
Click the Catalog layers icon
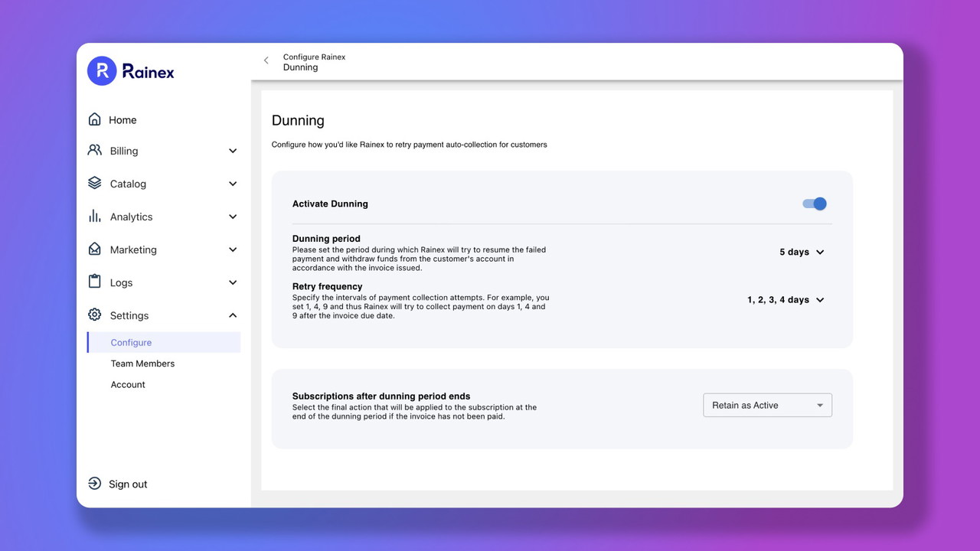pyautogui.click(x=95, y=184)
